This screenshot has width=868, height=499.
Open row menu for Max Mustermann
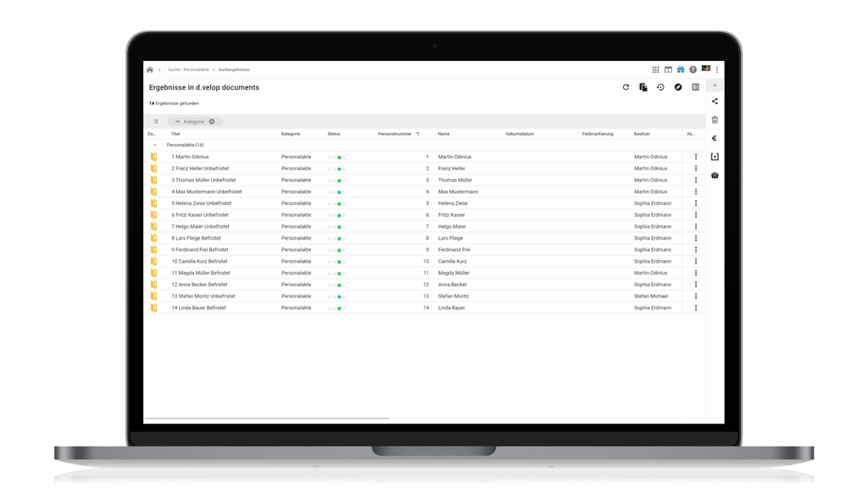tap(696, 191)
